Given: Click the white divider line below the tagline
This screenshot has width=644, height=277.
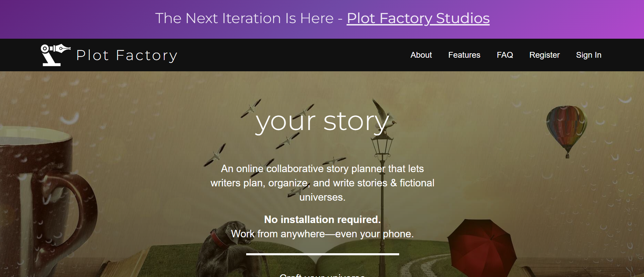Looking at the screenshot, I should click(x=322, y=254).
